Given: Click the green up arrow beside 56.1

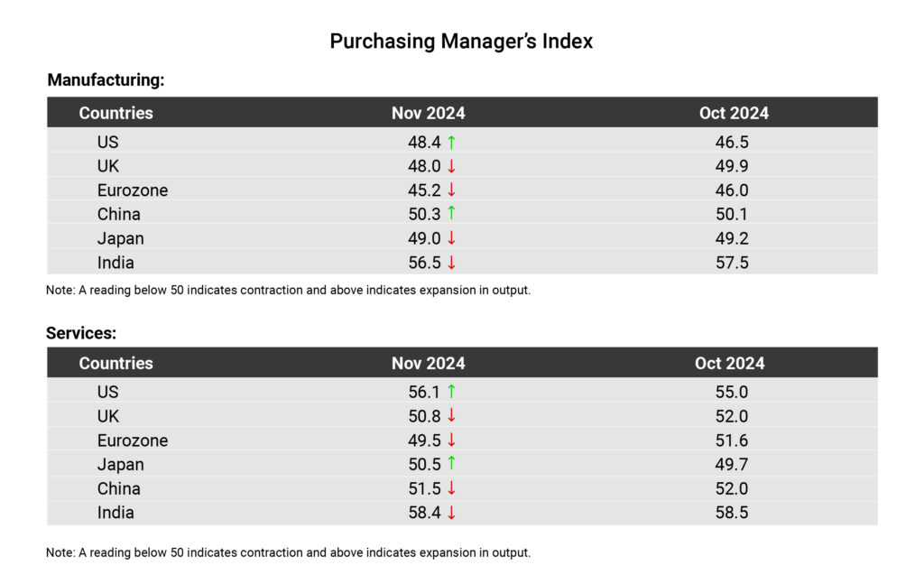Looking at the screenshot, I should click(x=451, y=392).
